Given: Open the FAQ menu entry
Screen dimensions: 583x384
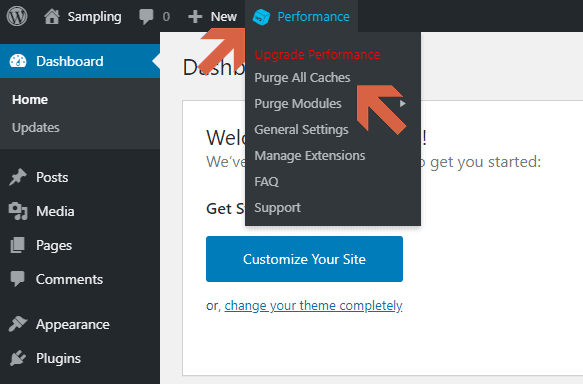Looking at the screenshot, I should [x=266, y=182].
